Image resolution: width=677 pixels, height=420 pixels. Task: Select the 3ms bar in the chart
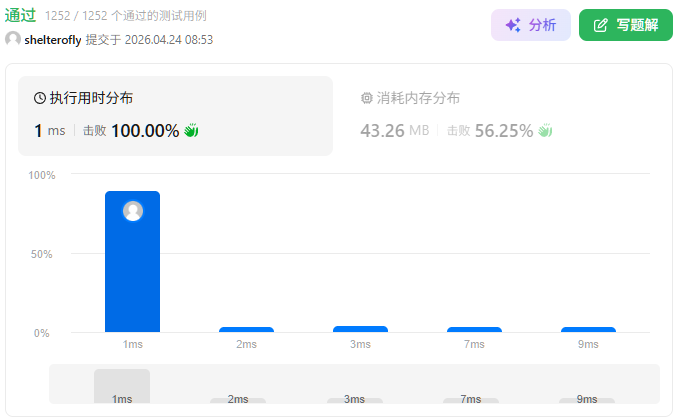coord(360,328)
